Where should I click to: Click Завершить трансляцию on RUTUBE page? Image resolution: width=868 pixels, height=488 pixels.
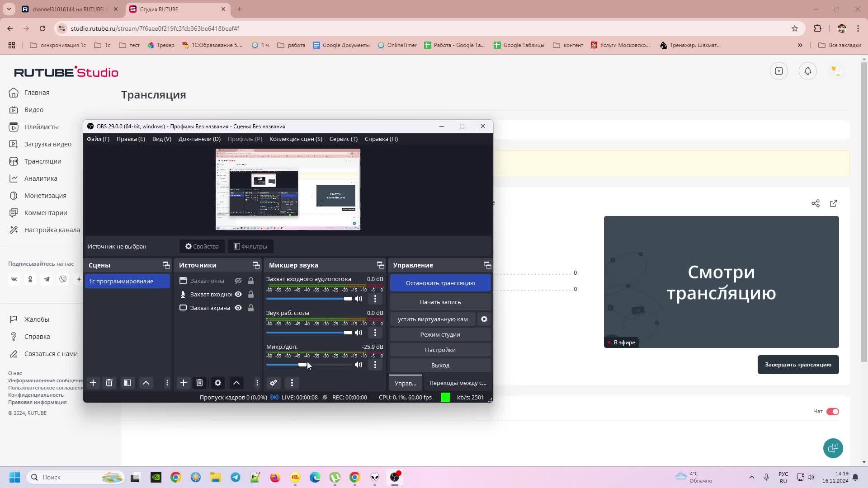point(798,365)
